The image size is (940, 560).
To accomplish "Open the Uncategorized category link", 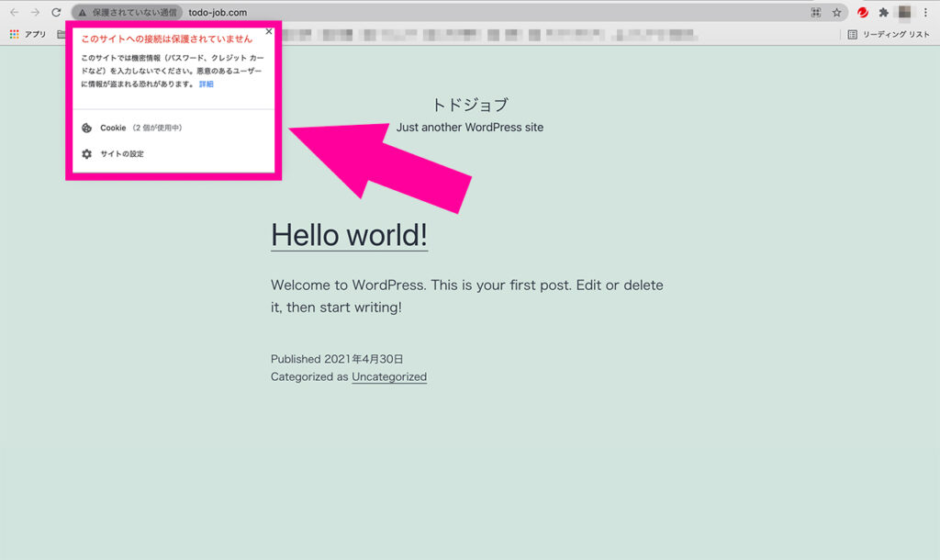I will tap(389, 376).
